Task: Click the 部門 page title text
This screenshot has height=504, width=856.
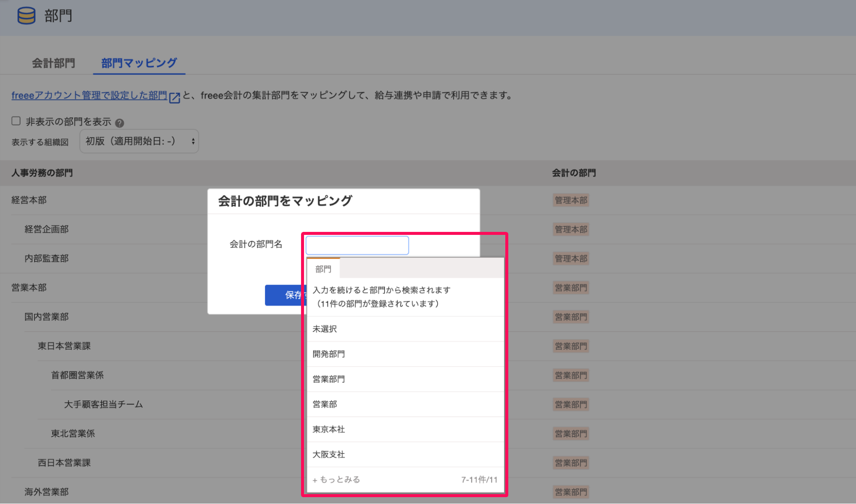Action: 58,16
